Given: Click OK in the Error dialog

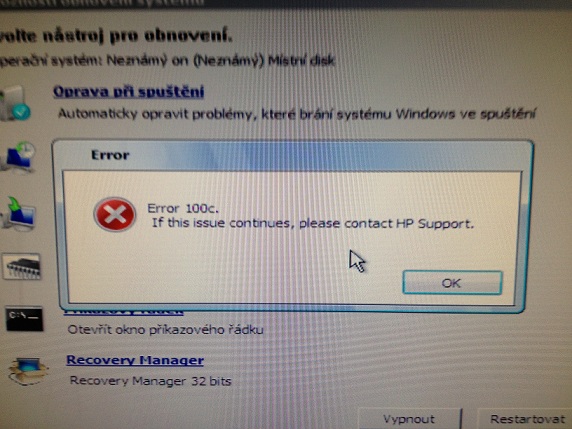Looking at the screenshot, I should pyautogui.click(x=452, y=282).
